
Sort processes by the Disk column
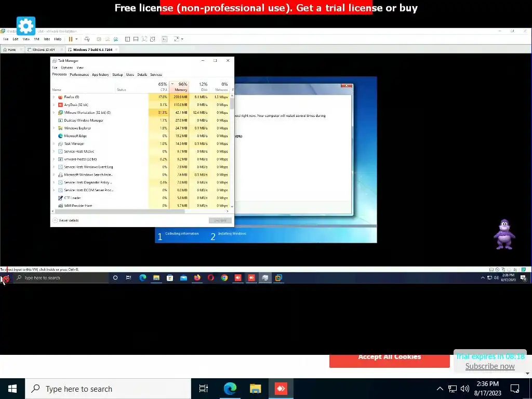click(x=199, y=87)
